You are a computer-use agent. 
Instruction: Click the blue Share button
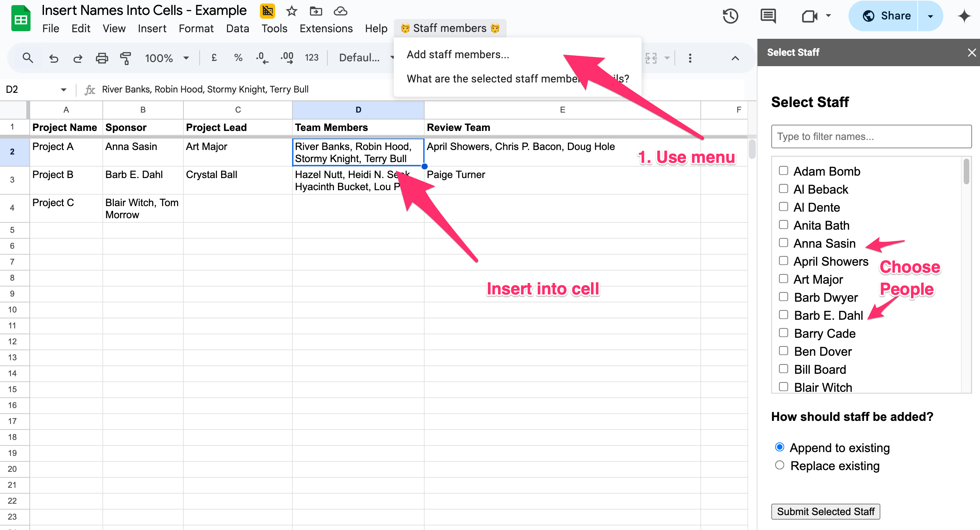pos(887,16)
